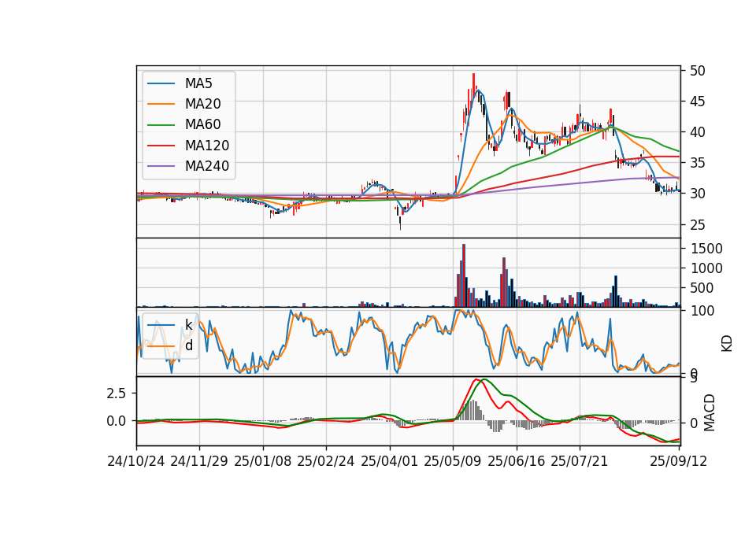
Task: Click the 500 volume axis label
Action: point(702,288)
